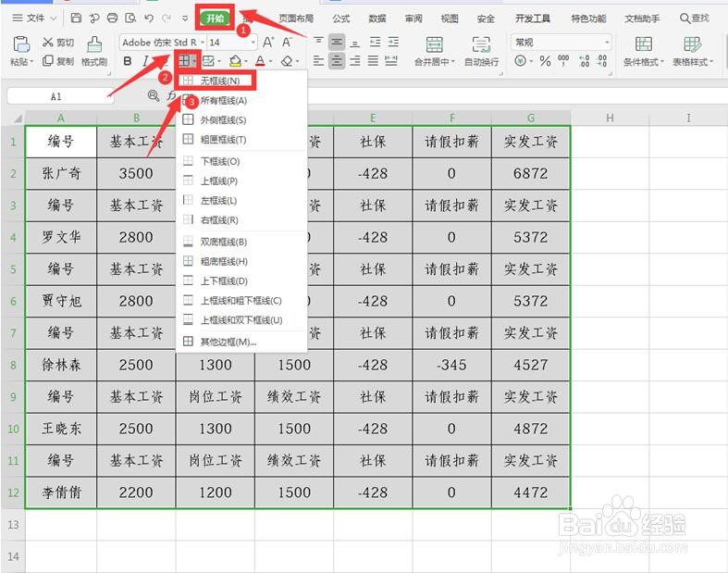Open Print Preview from quick access bar

[x=131, y=19]
